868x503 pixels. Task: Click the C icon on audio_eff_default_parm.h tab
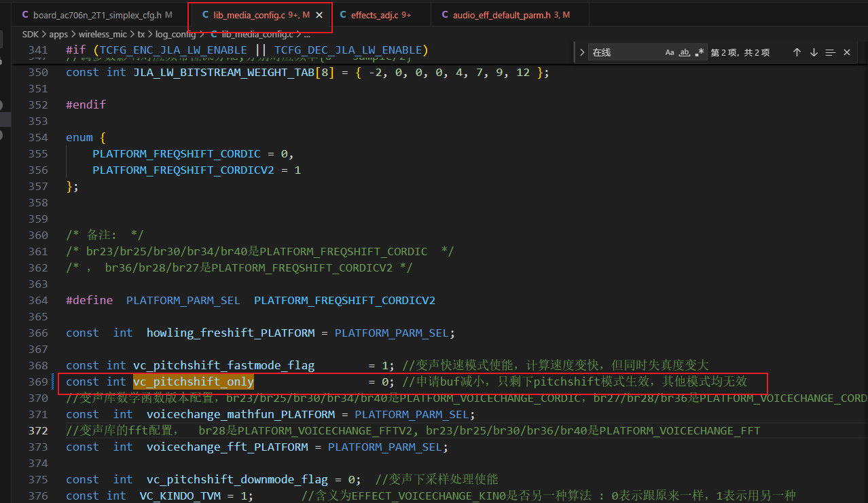click(x=445, y=15)
